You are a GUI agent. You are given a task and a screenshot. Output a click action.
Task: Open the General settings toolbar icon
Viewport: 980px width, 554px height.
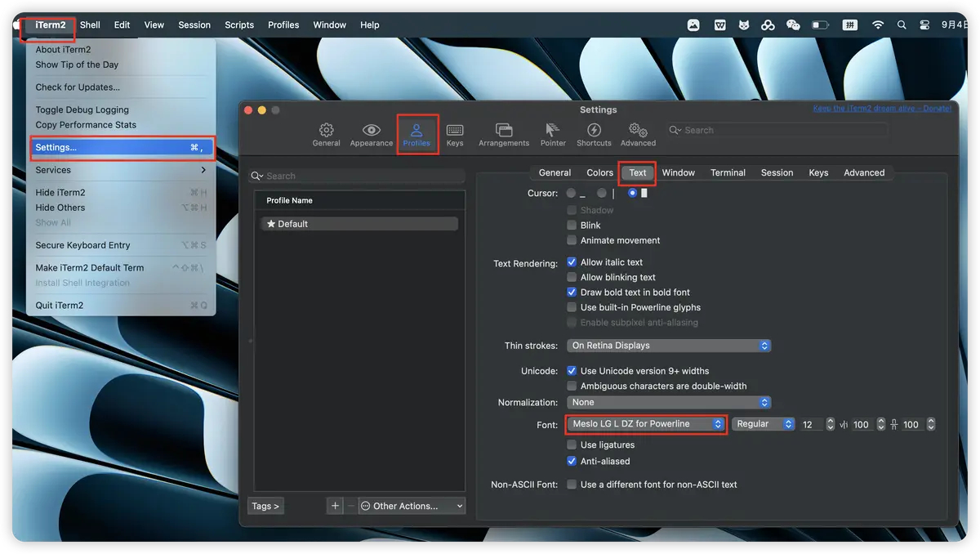coord(326,134)
